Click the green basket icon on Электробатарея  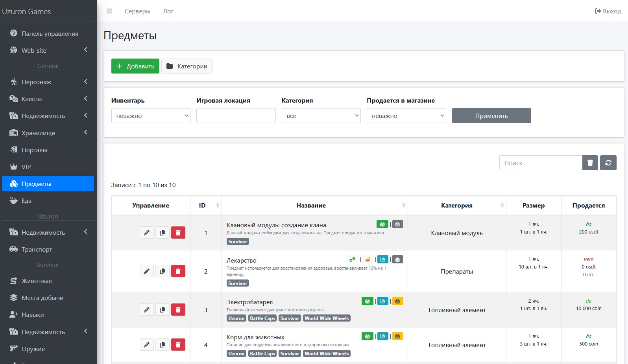coord(367,301)
